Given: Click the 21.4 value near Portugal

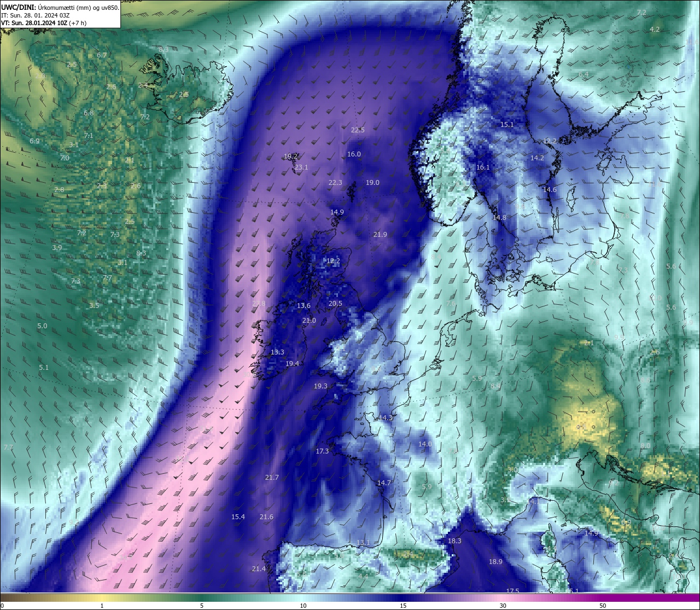Looking at the screenshot, I should tap(259, 569).
